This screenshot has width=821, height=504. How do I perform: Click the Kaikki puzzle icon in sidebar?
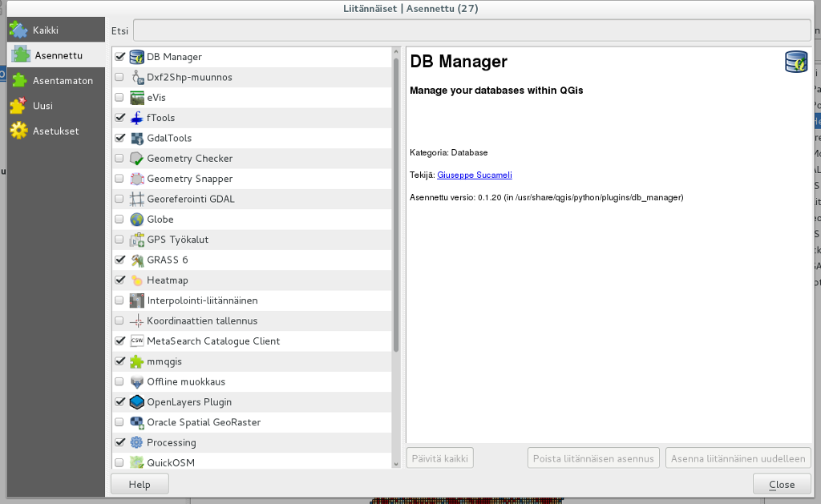pos(19,30)
